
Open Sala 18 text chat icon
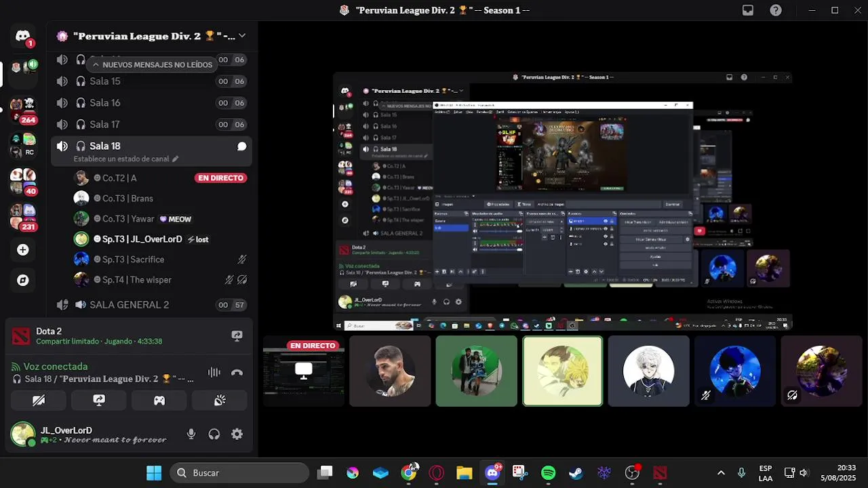[241, 146]
